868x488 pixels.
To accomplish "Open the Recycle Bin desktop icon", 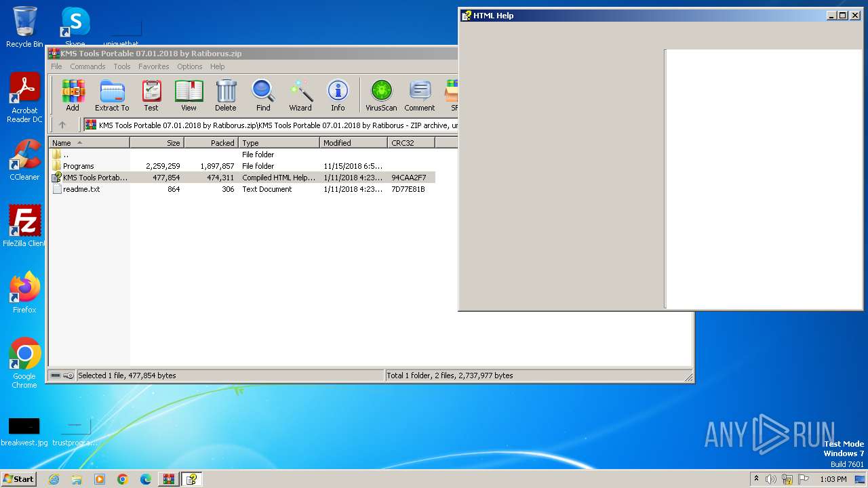I will [24, 27].
